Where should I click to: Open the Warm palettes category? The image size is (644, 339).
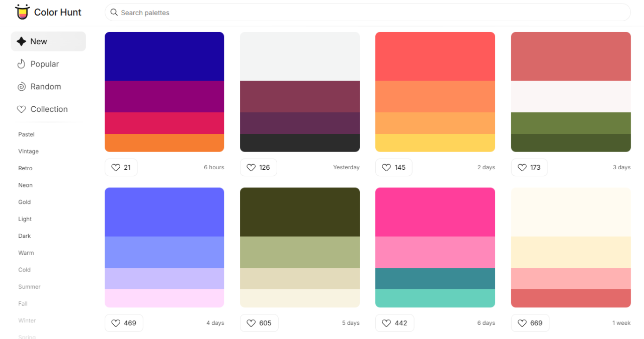point(26,253)
